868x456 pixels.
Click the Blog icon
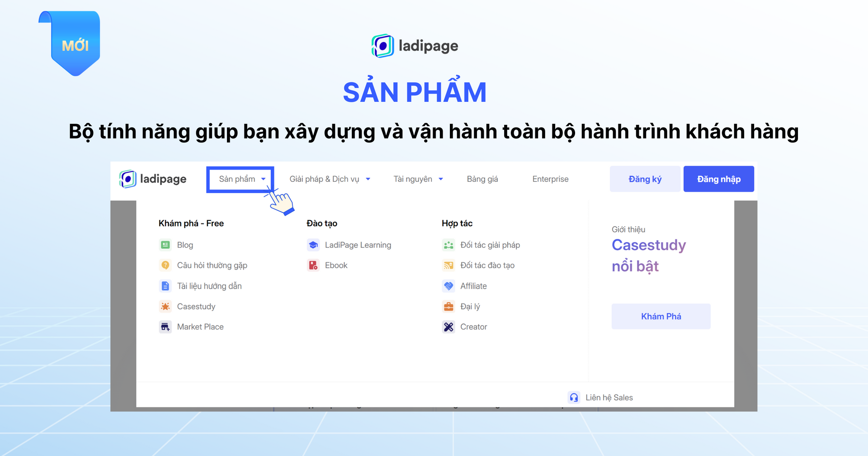pos(165,245)
